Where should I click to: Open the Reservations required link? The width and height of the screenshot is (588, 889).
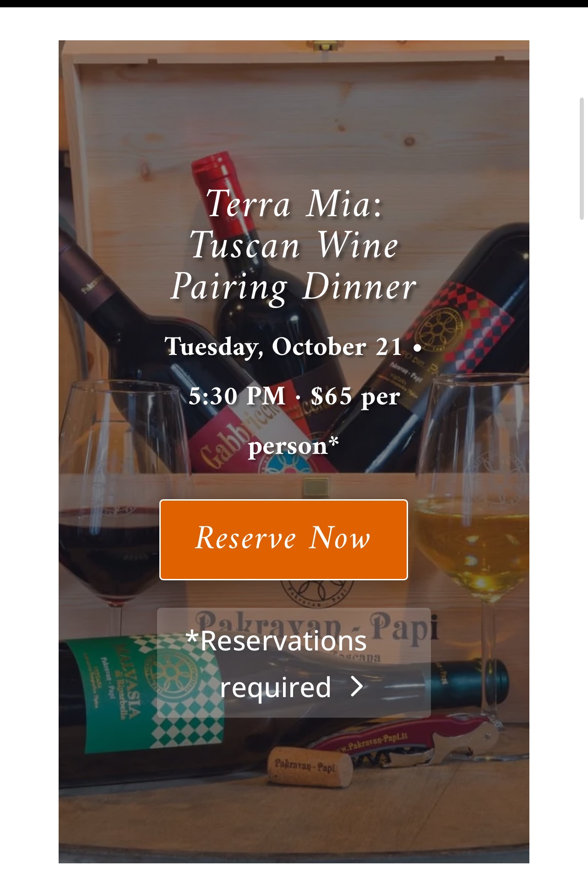(x=276, y=662)
